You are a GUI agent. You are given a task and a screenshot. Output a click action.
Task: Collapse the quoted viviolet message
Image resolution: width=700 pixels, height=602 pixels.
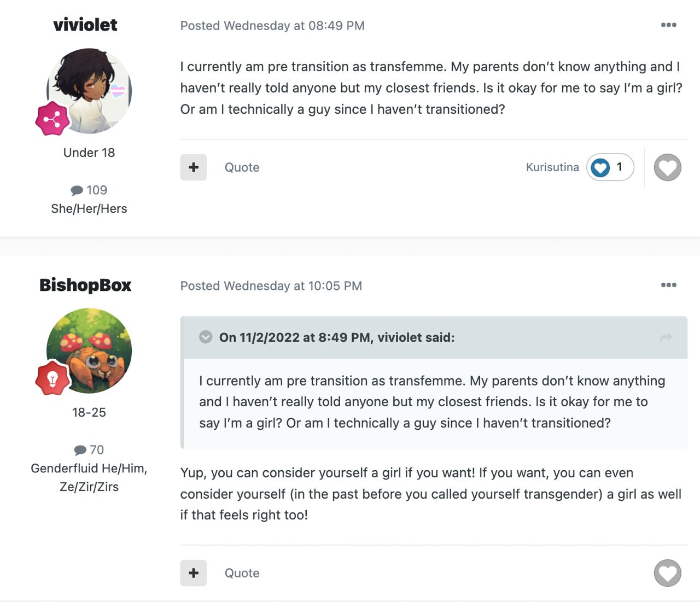point(206,337)
